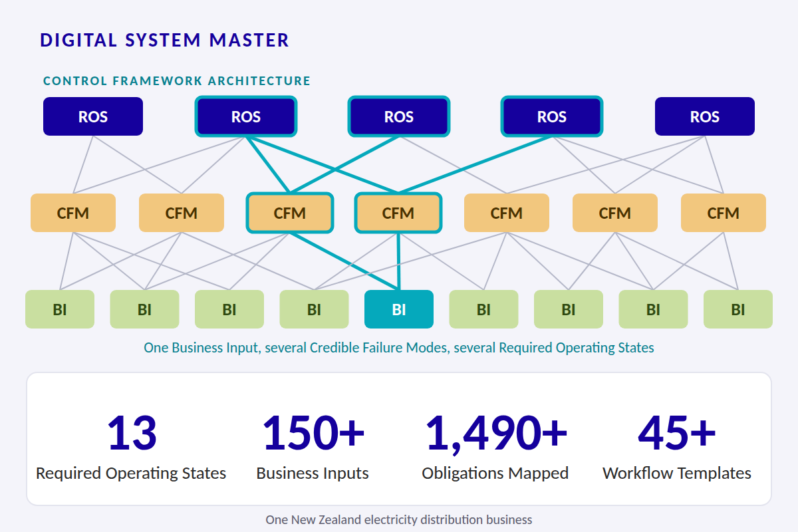Screen dimensions: 798x532
Task: Click the sixth CFM node from left
Action: [x=615, y=213]
